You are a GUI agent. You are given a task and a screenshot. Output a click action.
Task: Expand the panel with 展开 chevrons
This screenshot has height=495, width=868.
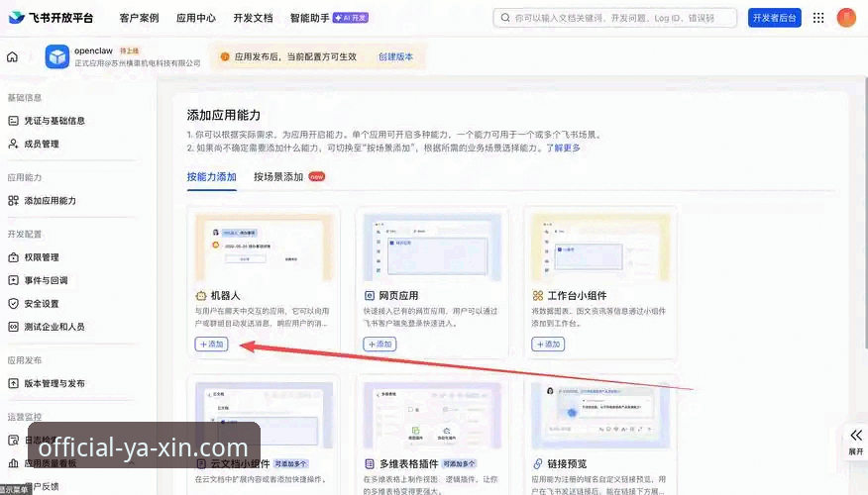856,442
